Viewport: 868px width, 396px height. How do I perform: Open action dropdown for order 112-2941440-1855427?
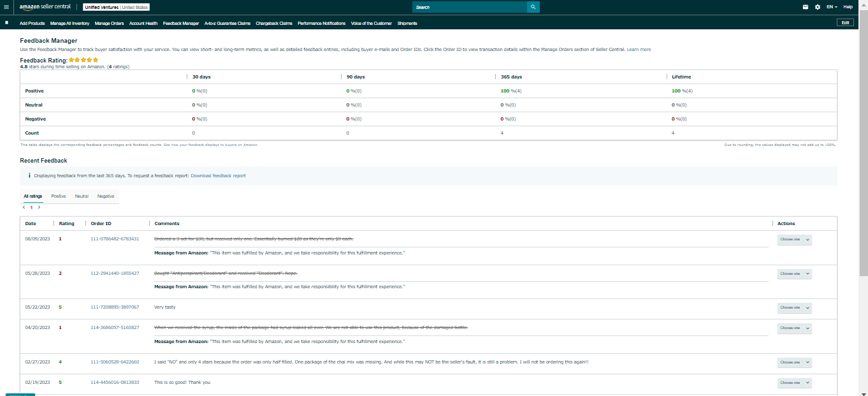click(x=794, y=274)
